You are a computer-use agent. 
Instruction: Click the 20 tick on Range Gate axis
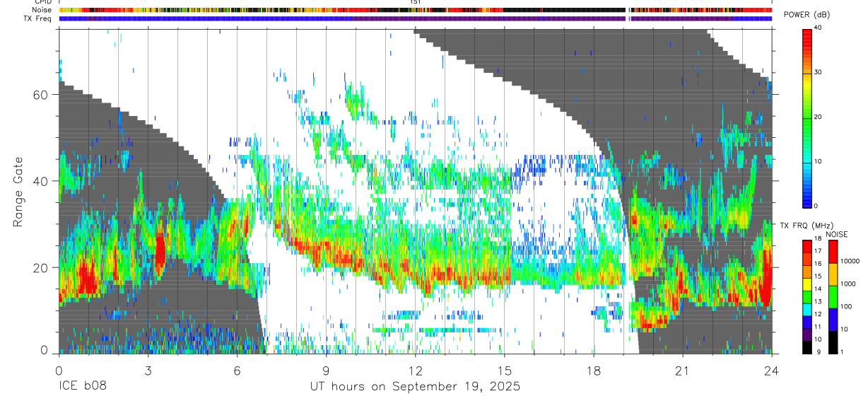click(x=42, y=267)
